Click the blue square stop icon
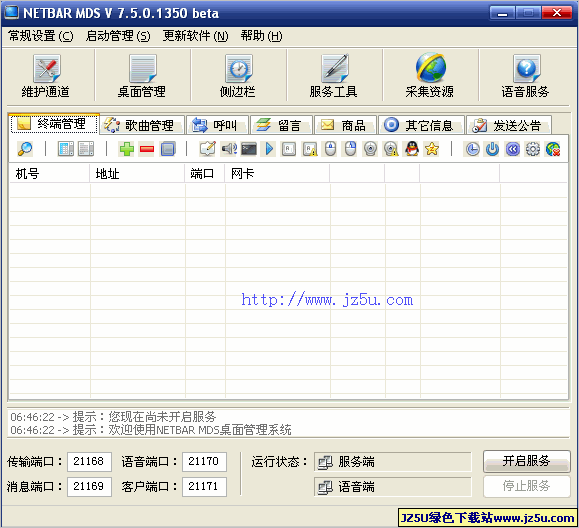Screen dimensions: 579x528 pyautogui.click(x=168, y=149)
